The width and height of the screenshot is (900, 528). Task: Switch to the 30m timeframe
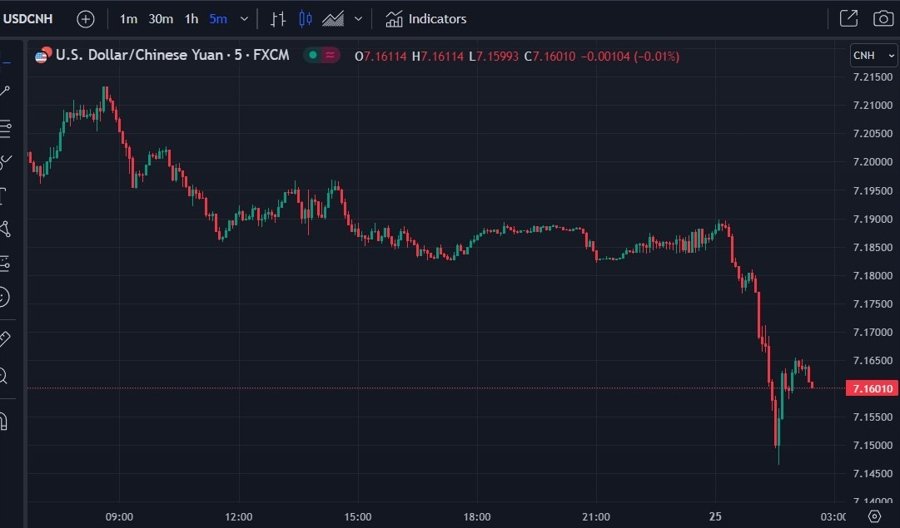pyautogui.click(x=160, y=19)
